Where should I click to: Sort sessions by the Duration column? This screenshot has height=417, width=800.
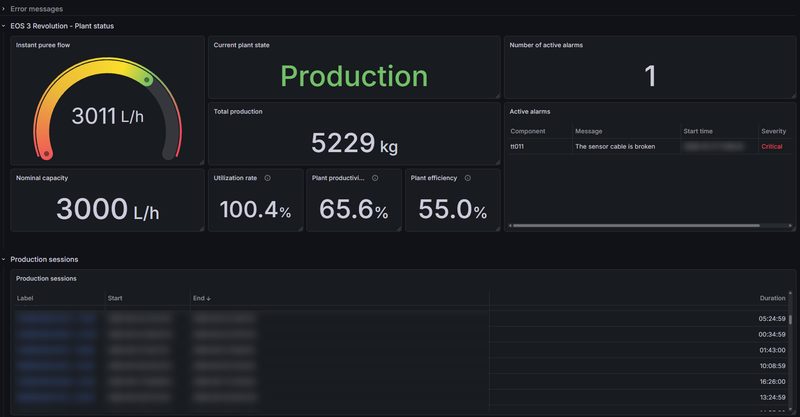(x=772, y=298)
